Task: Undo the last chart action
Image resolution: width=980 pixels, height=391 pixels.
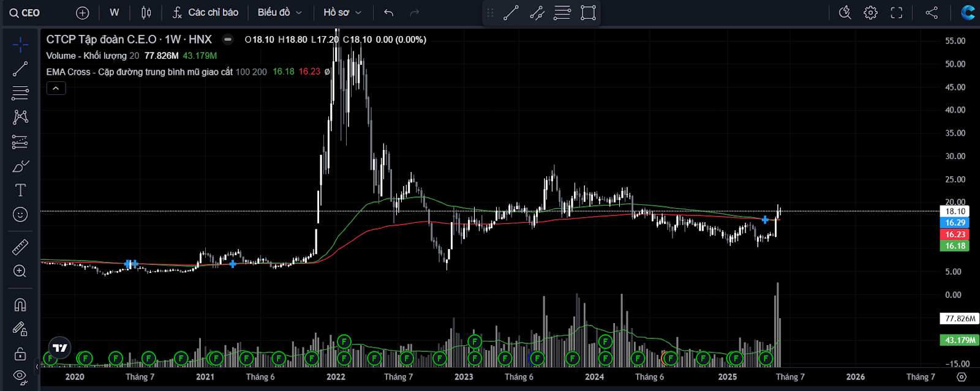Action: tap(388, 12)
